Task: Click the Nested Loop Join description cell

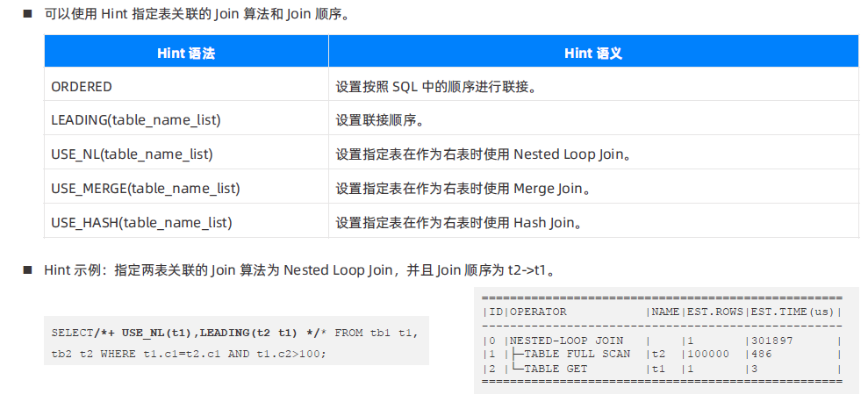Action: 593,154
